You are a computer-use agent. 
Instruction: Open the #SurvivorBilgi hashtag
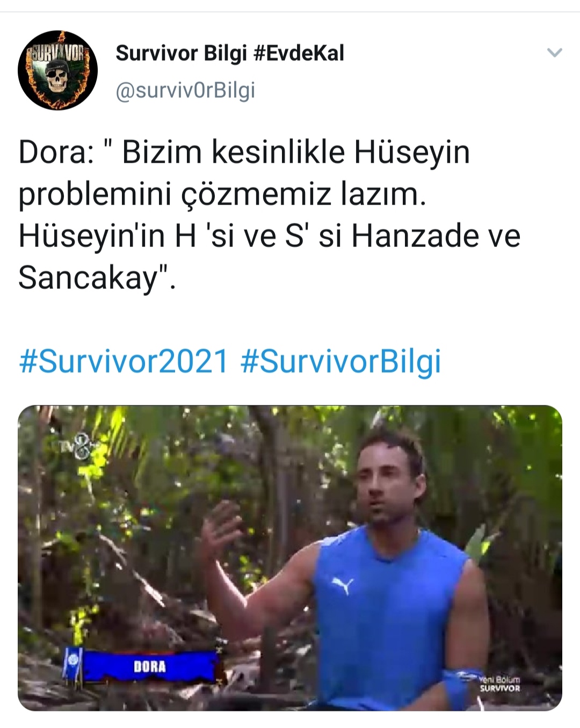point(341,361)
